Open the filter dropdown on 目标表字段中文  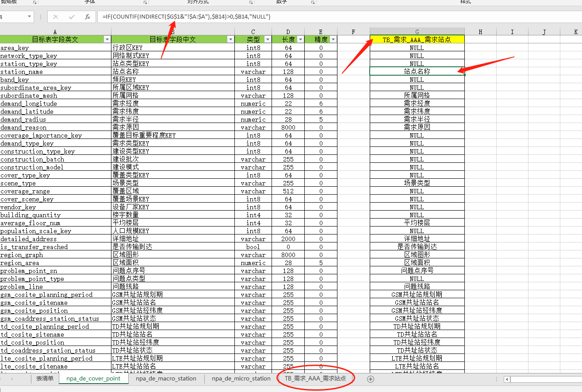coord(230,39)
